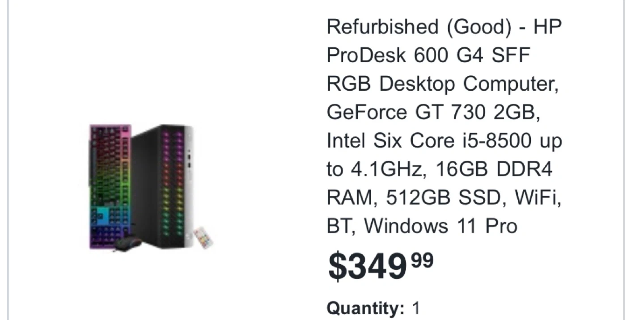Click the $349 price

368,267
